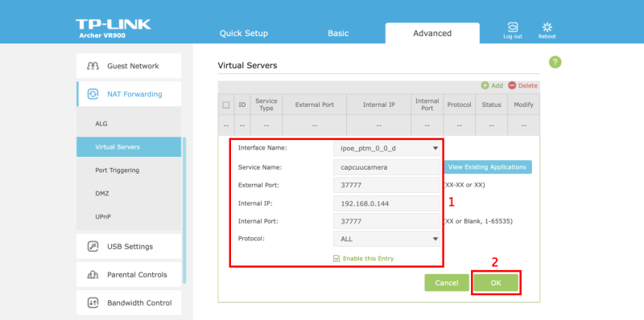
Task: Click the Reboot icon
Action: click(547, 27)
